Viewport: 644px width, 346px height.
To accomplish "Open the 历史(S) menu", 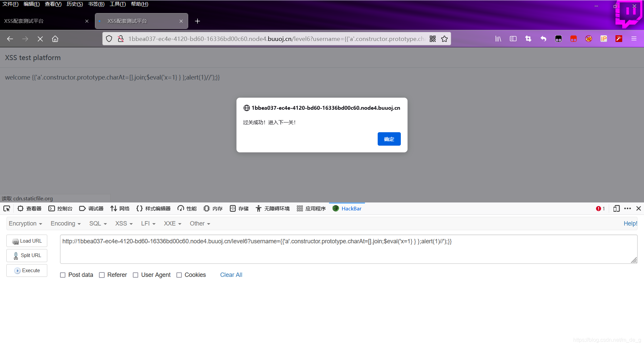I will [74, 4].
